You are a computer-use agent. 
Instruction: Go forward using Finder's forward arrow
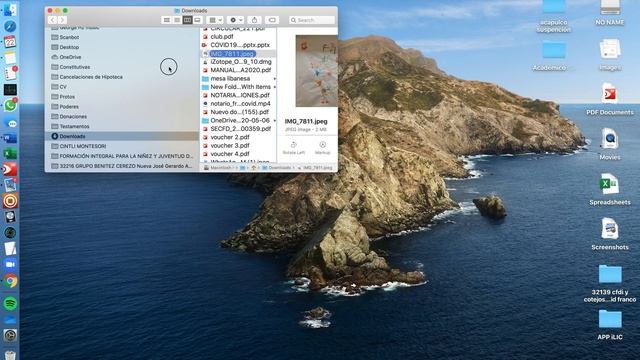[x=62, y=20]
